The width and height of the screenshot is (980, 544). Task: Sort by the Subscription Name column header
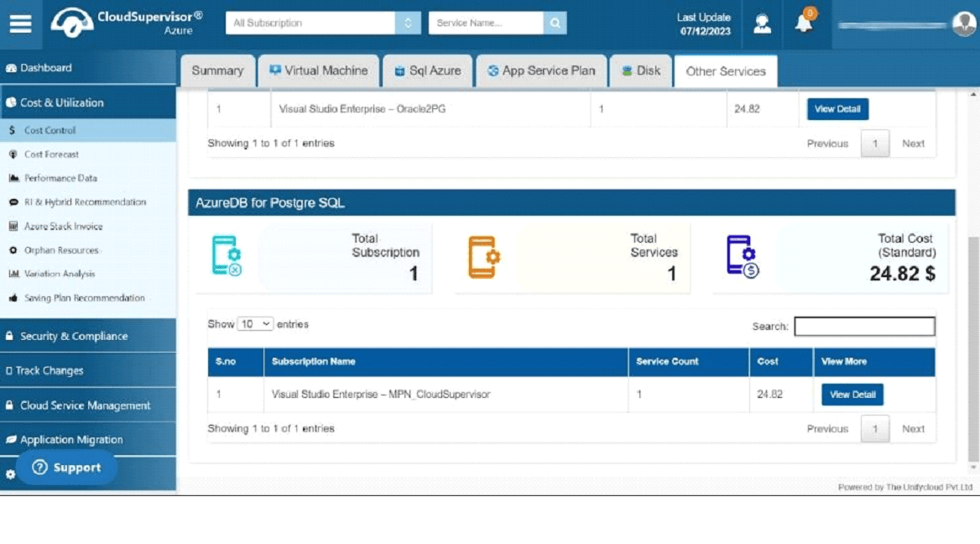(x=446, y=362)
